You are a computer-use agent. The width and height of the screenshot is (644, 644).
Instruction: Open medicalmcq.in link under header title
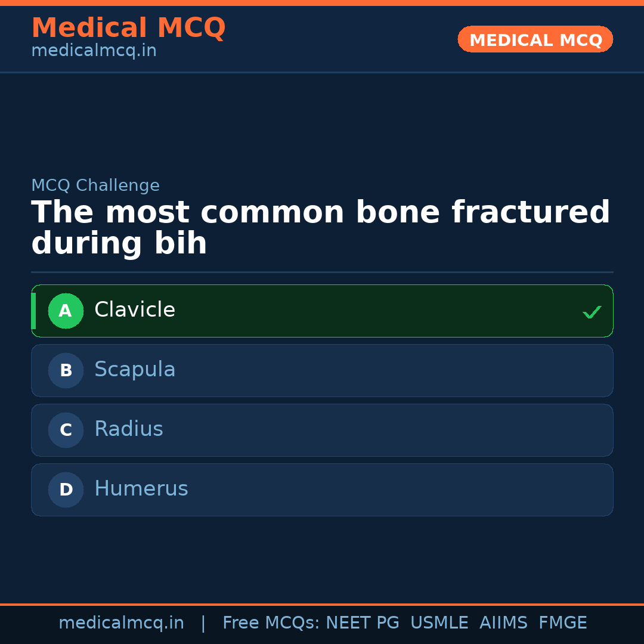(94, 51)
